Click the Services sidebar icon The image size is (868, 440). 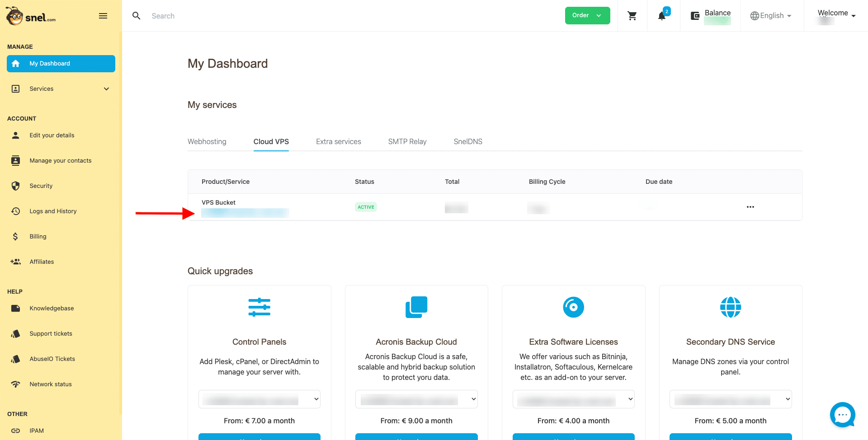point(16,89)
